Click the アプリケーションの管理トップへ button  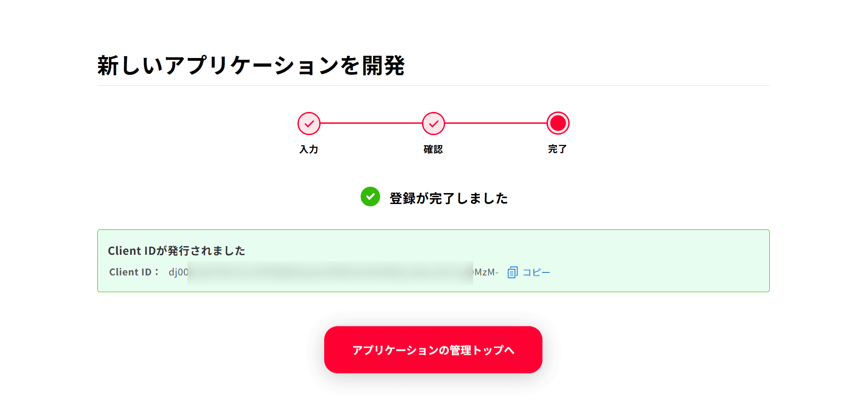[433, 350]
